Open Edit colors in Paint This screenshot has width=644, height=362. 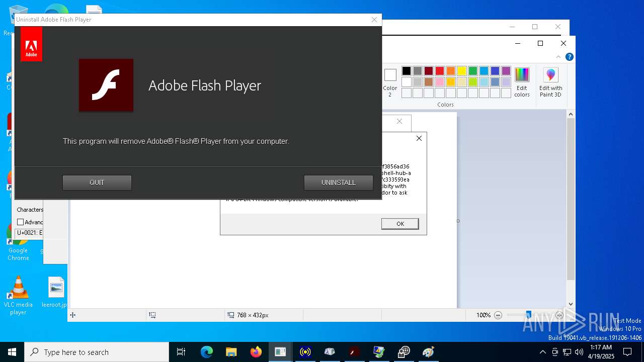click(x=522, y=82)
